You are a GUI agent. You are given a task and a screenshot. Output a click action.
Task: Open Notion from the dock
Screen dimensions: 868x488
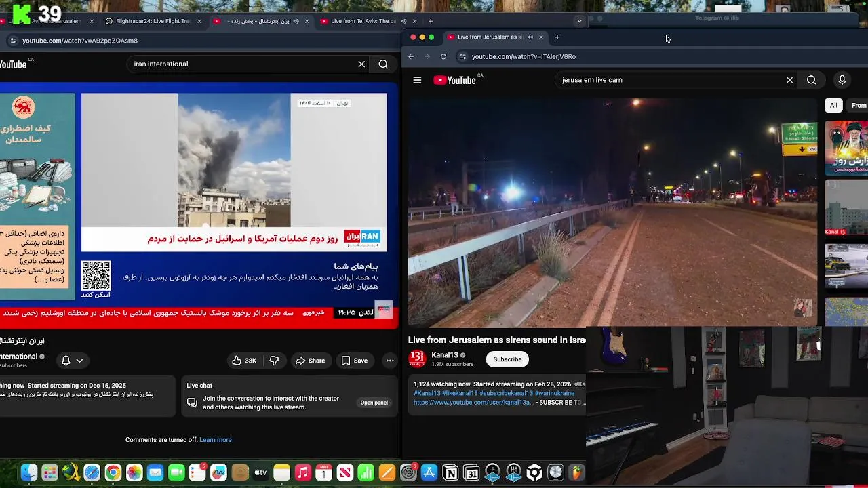[450, 473]
